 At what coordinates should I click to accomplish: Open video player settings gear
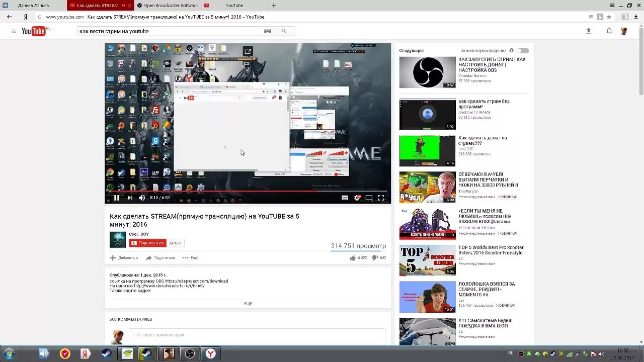pyautogui.click(x=357, y=198)
